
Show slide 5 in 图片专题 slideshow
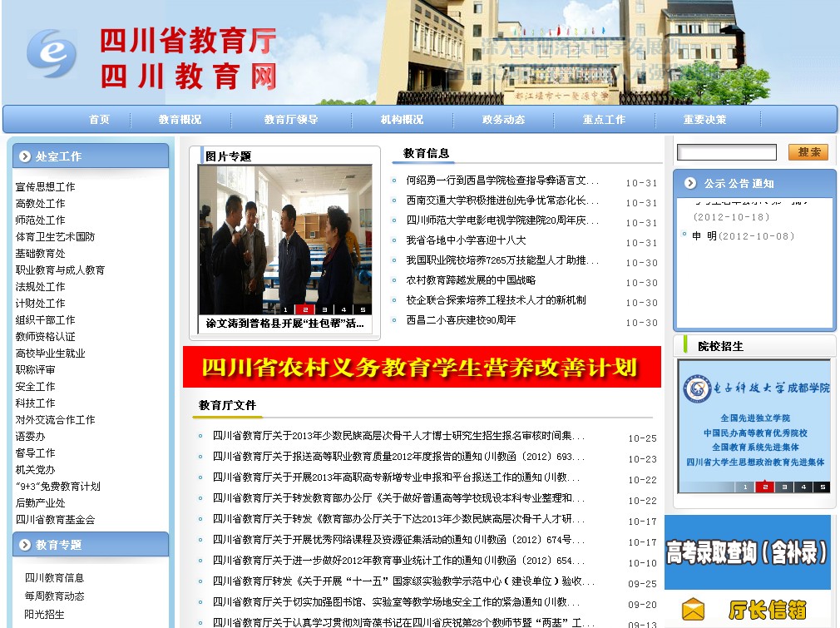tap(363, 309)
